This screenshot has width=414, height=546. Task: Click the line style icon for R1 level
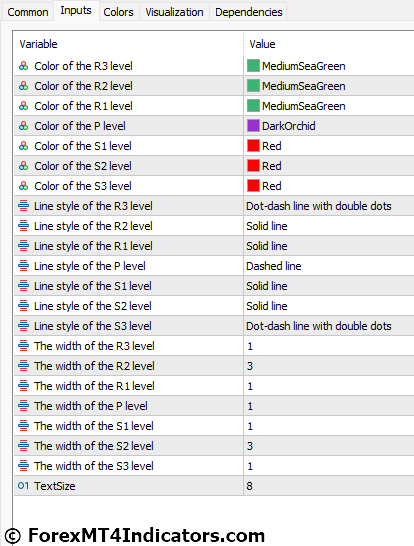[24, 246]
